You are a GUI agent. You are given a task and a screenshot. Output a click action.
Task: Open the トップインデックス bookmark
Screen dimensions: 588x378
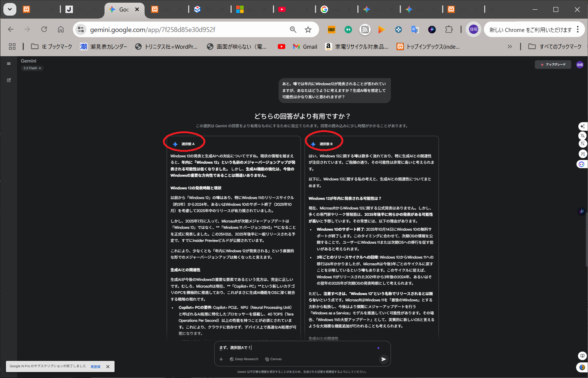(428, 47)
